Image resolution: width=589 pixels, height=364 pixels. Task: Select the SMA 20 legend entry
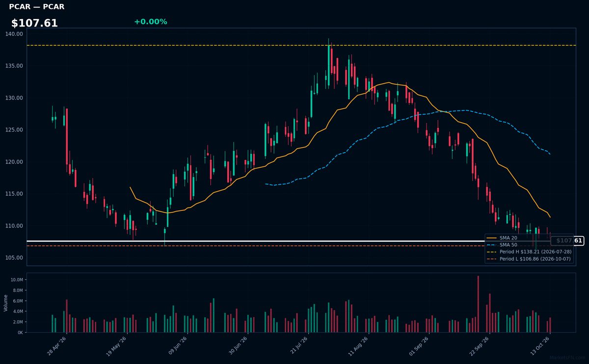(501, 238)
